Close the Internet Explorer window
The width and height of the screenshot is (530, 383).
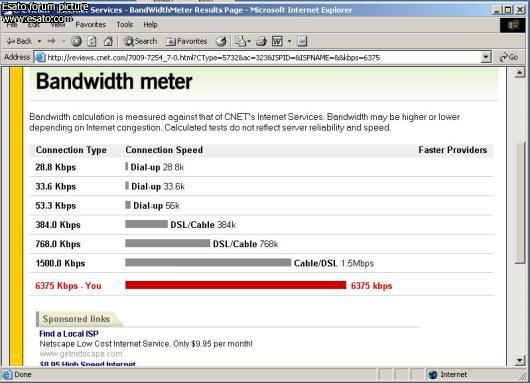pyautogui.click(x=520, y=9)
